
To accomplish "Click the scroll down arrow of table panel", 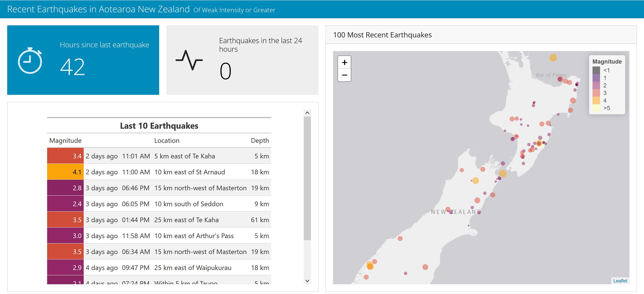I will 307,281.
